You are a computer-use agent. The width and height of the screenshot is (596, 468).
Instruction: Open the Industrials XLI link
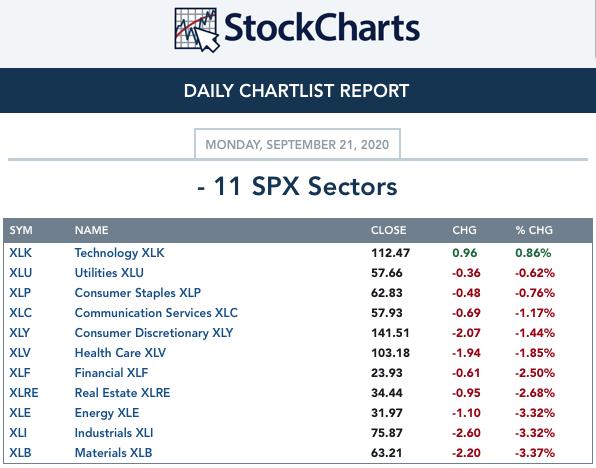(x=114, y=433)
